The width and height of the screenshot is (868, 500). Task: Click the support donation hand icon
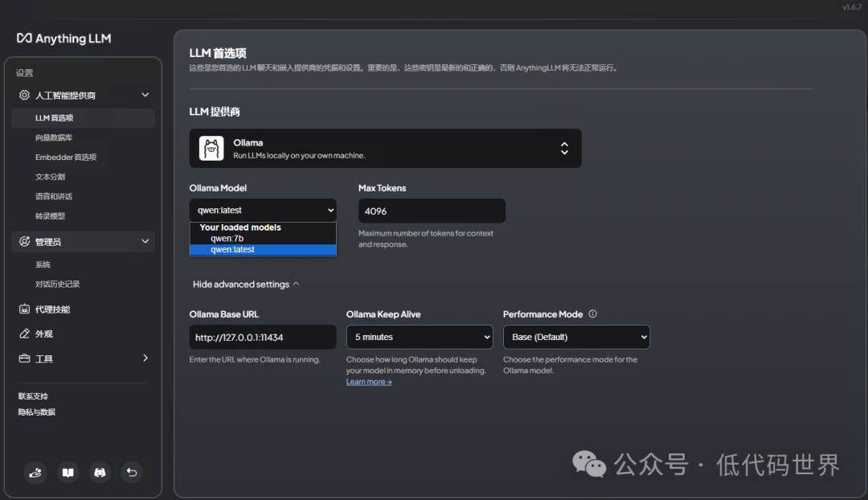point(35,473)
